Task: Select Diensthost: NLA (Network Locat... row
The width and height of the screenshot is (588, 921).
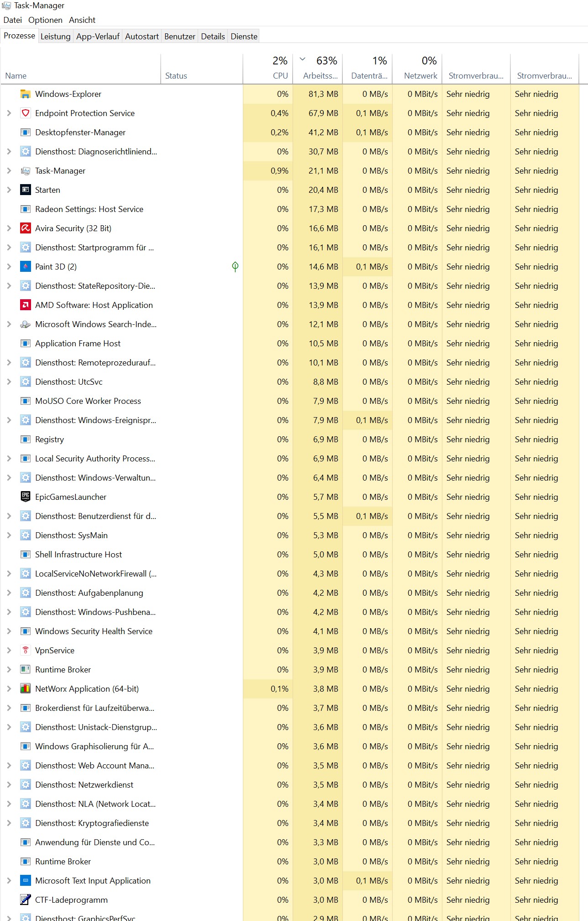Action: (x=289, y=804)
